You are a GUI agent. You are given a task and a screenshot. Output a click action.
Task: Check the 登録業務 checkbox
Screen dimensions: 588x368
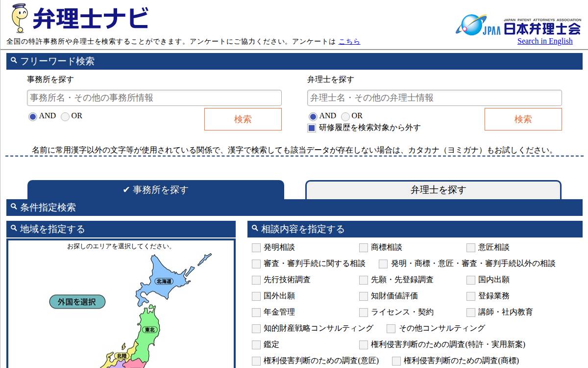pos(471,296)
